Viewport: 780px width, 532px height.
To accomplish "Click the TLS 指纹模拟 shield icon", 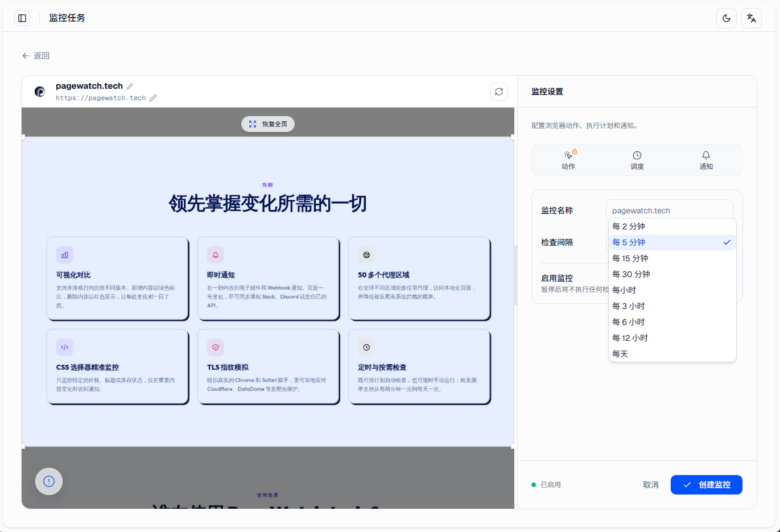I will click(x=216, y=347).
